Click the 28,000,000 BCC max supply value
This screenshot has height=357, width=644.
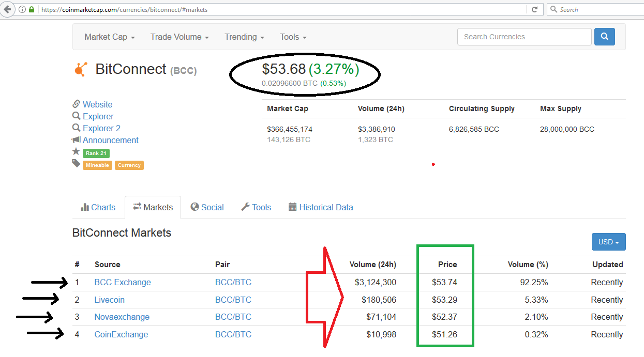(567, 129)
